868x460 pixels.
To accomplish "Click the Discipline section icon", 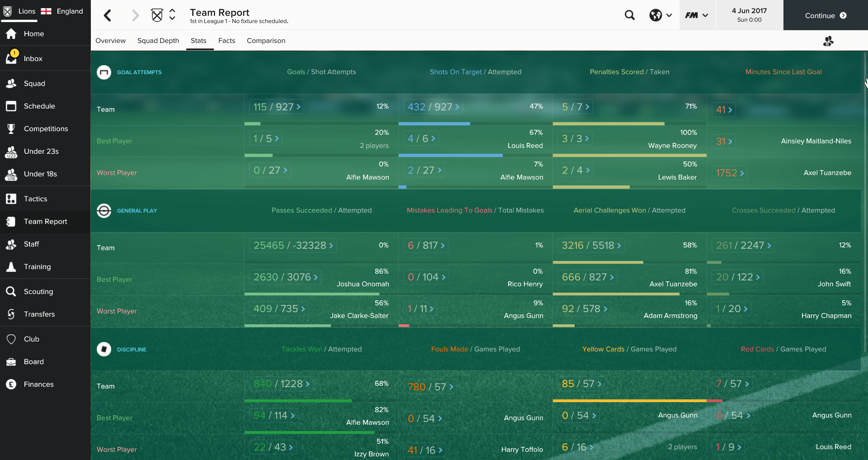I will 104,349.
